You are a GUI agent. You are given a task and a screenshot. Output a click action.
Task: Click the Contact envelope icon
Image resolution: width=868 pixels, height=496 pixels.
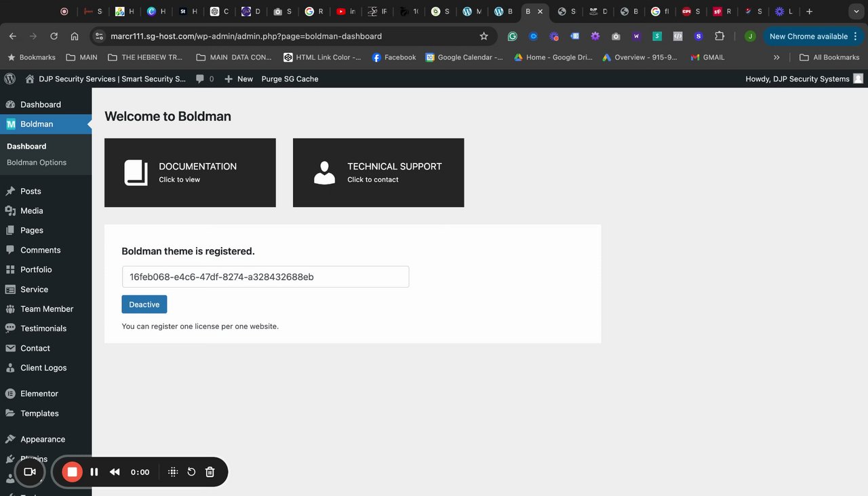point(10,348)
